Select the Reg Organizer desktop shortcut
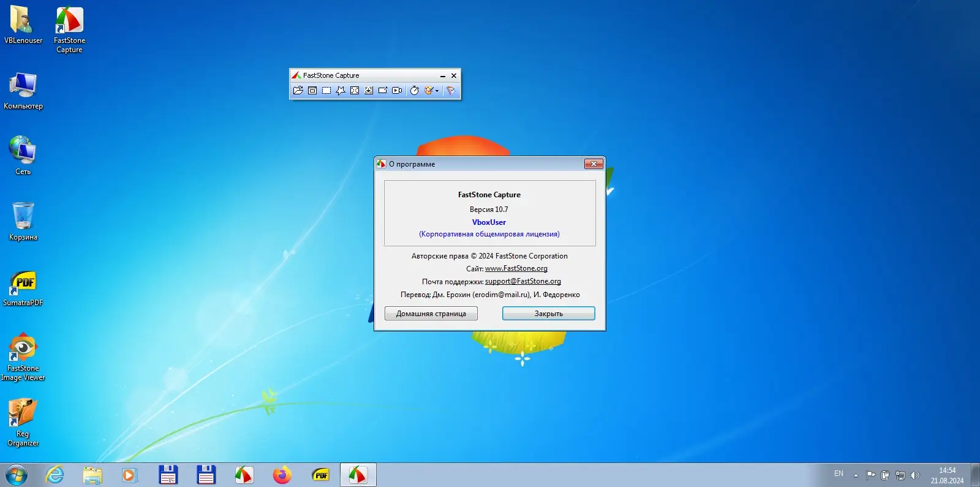 23,423
